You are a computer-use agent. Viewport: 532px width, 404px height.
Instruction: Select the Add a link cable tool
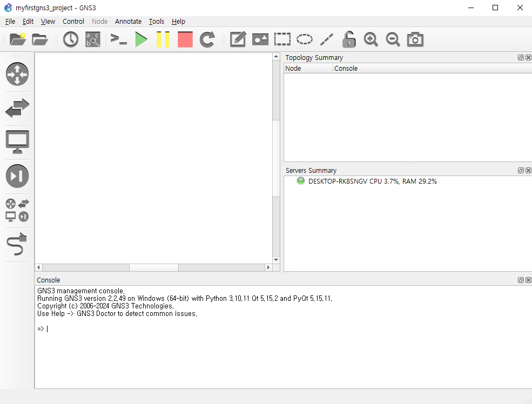coord(17,244)
